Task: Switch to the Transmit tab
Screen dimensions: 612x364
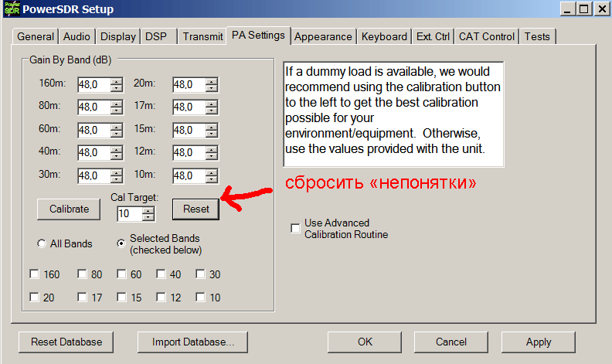Action: 203,36
